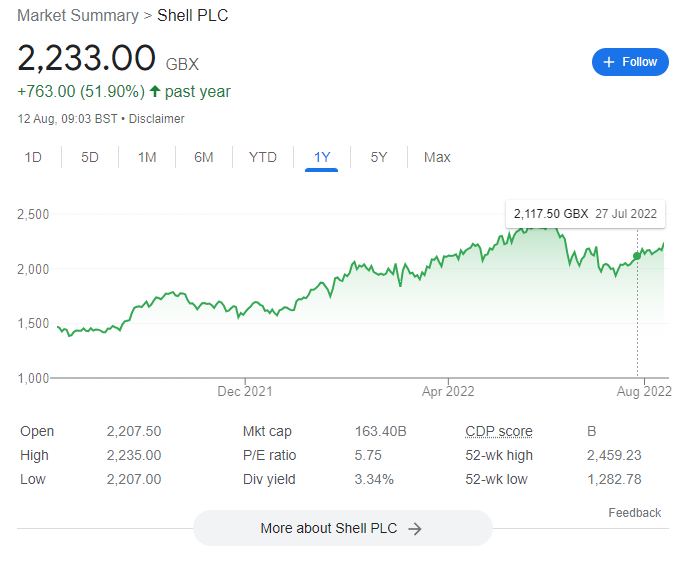Image resolution: width=689 pixels, height=565 pixels.
Task: Click the plus icon in Follow button
Action: [609, 62]
